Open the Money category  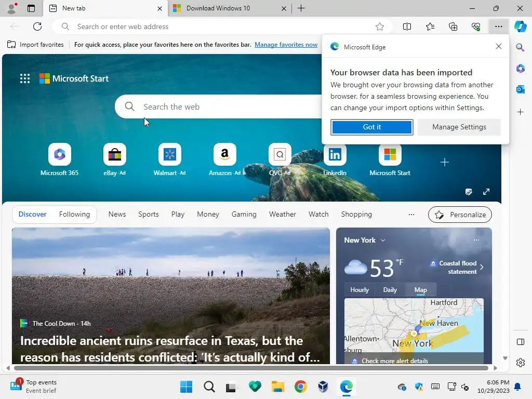coord(208,214)
